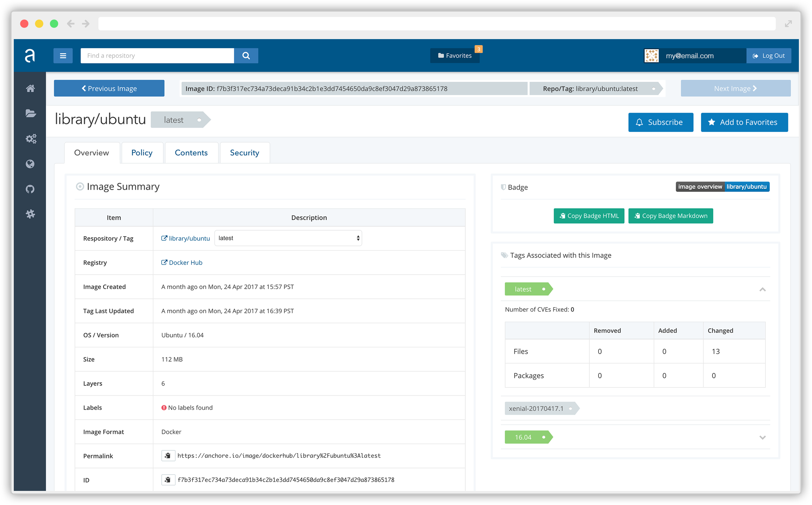Click the green 16.04 tag label
This screenshot has width=812, height=505.
[528, 437]
